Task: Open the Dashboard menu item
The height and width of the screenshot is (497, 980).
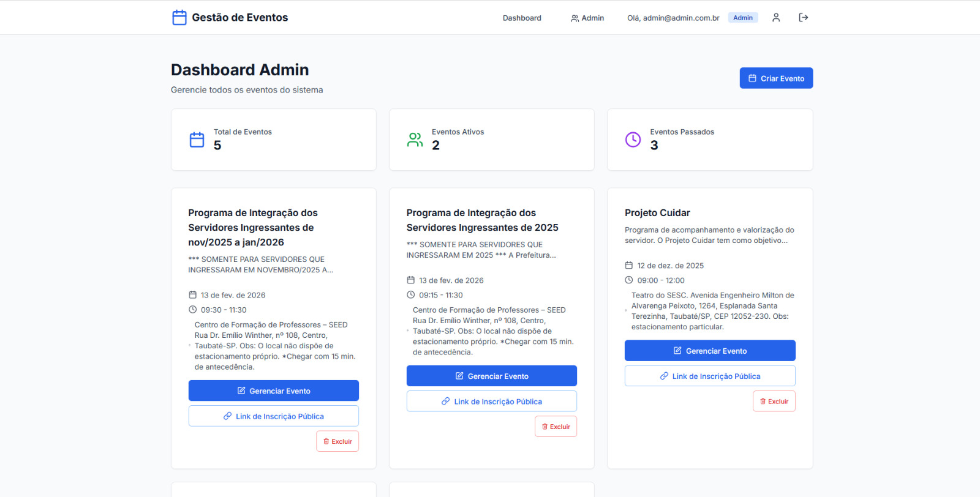Action: pyautogui.click(x=522, y=18)
